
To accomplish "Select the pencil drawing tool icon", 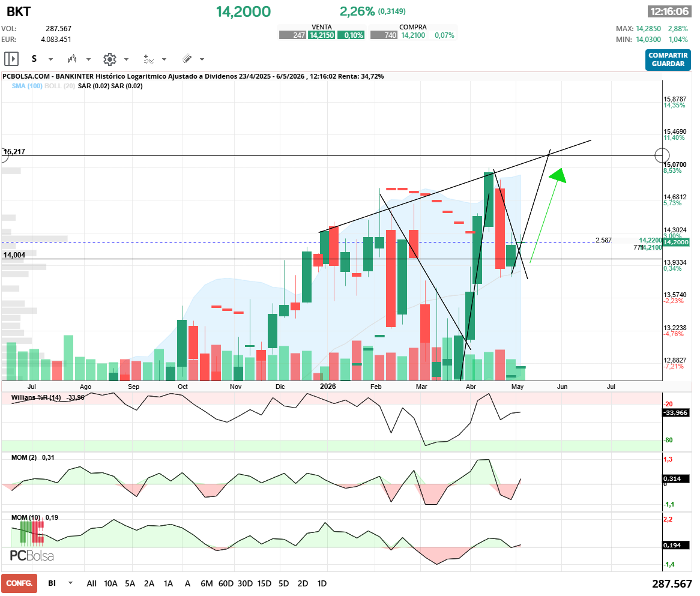I will click(x=187, y=58).
